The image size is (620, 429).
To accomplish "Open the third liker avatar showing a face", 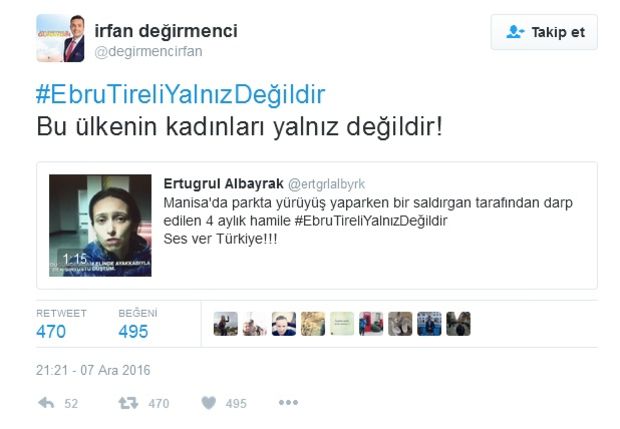I will [x=284, y=324].
